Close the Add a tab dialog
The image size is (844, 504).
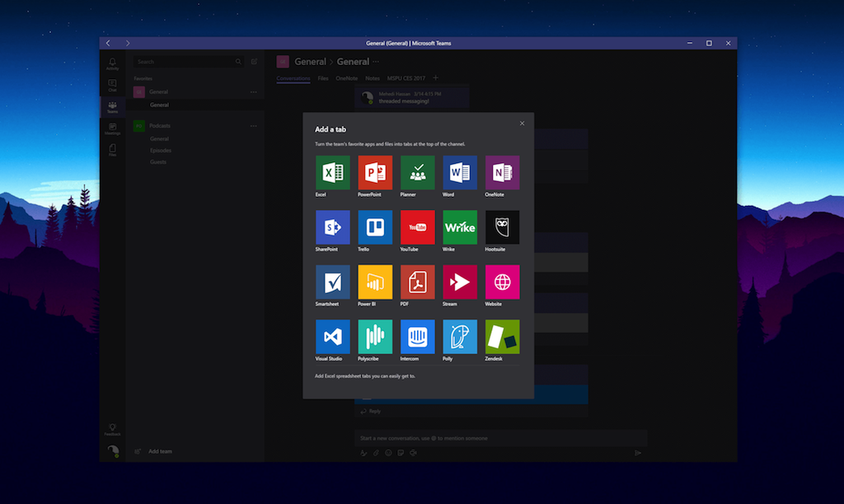coord(522,124)
